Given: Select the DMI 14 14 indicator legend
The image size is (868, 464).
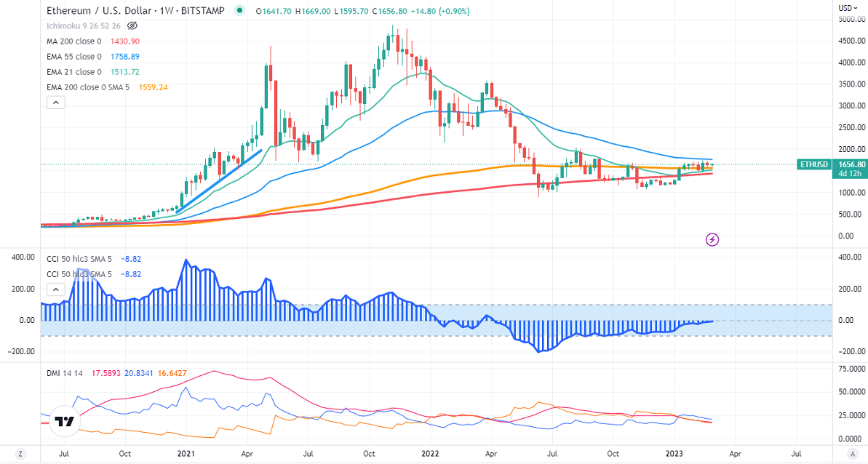Looking at the screenshot, I should point(65,373).
